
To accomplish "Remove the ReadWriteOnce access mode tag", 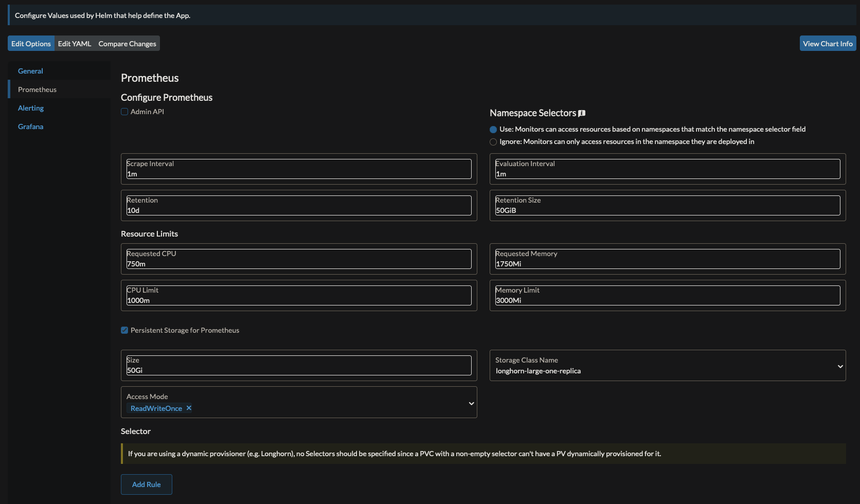I will [188, 408].
